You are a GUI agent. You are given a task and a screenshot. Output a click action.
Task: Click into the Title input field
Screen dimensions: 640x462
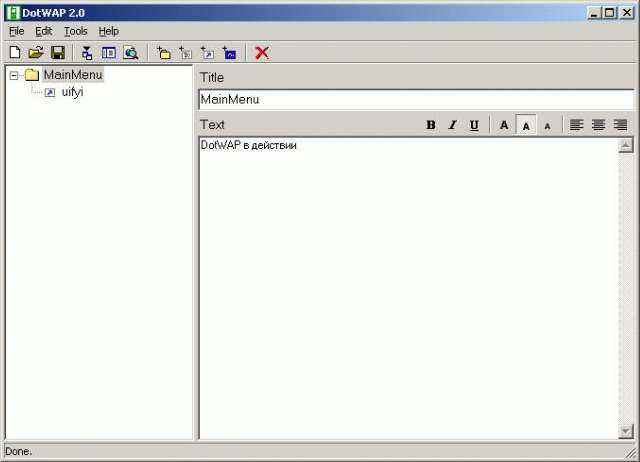point(416,99)
